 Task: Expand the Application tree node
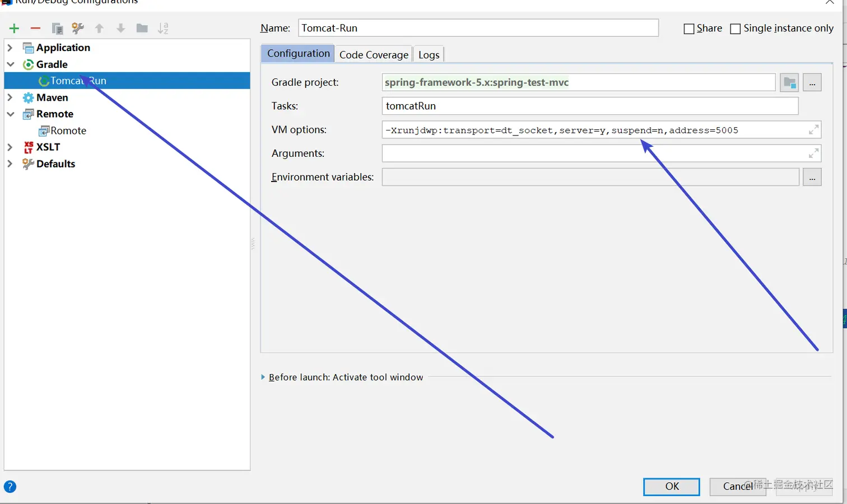coord(10,48)
